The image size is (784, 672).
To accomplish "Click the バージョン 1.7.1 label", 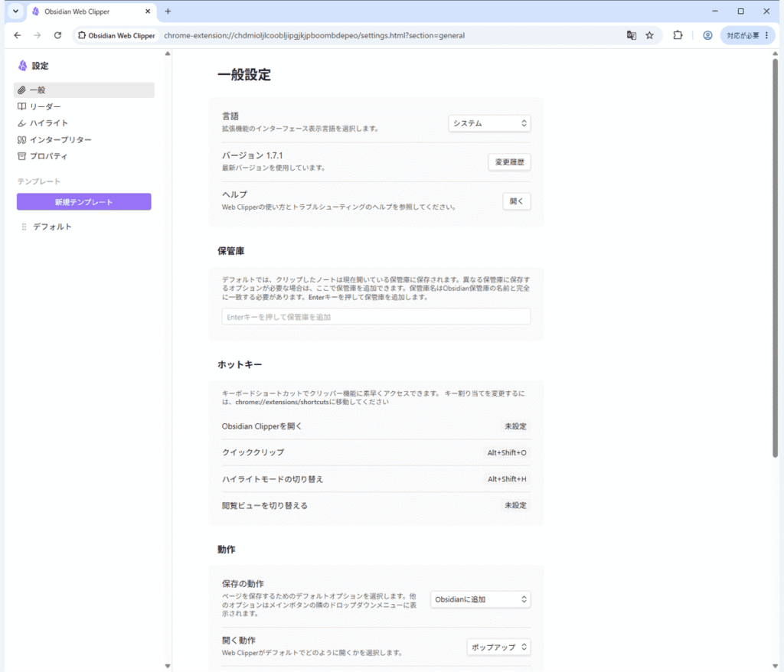I will 253,155.
